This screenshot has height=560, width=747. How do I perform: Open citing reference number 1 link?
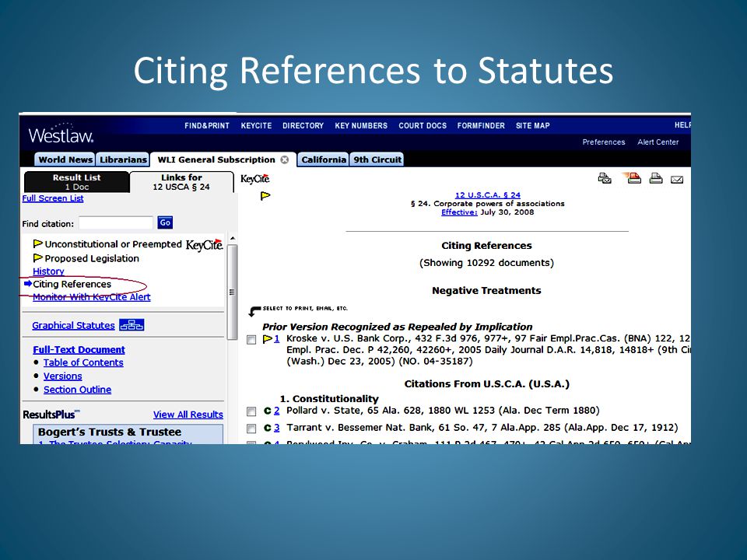point(277,338)
